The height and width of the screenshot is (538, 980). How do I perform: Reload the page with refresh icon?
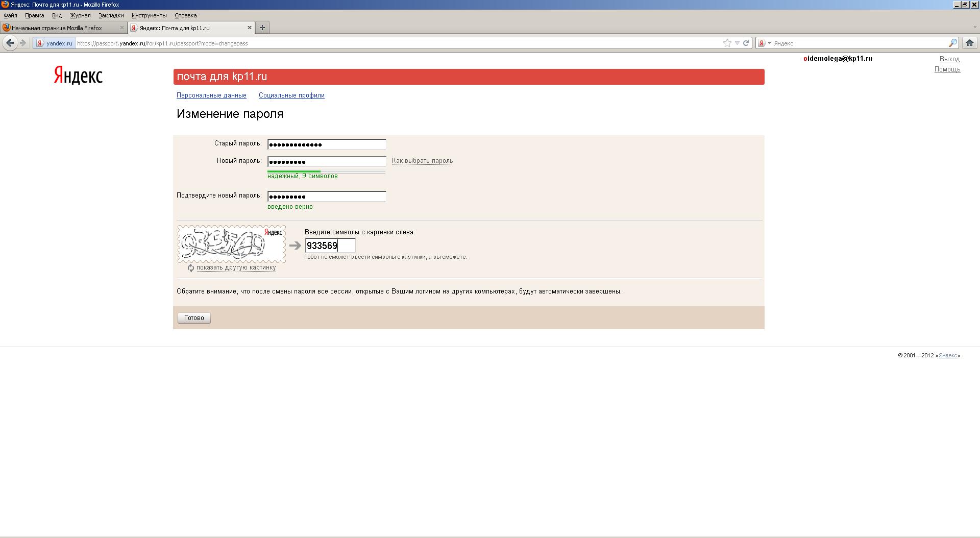(746, 43)
